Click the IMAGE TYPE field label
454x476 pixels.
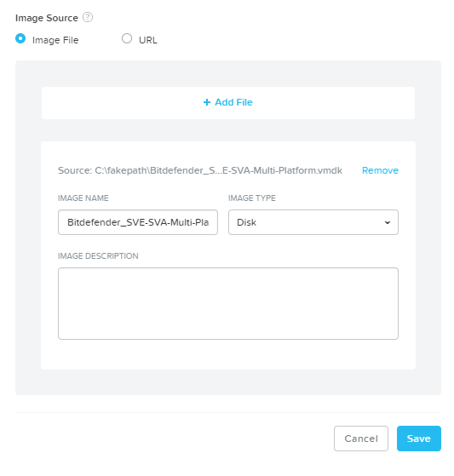[252, 198]
